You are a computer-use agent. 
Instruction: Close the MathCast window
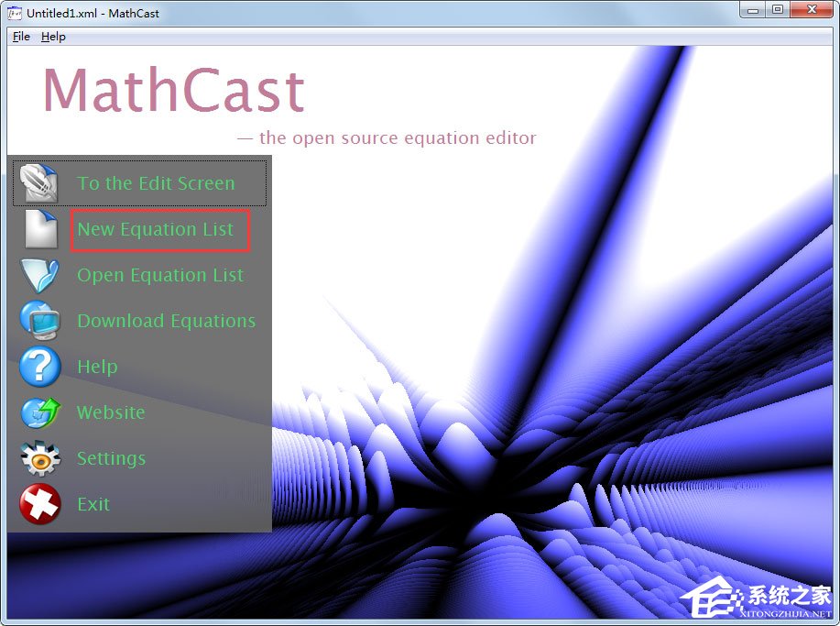coord(812,10)
